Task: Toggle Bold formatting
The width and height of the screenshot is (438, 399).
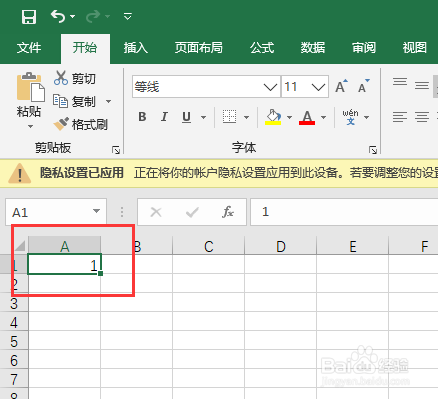Action: coord(142,117)
